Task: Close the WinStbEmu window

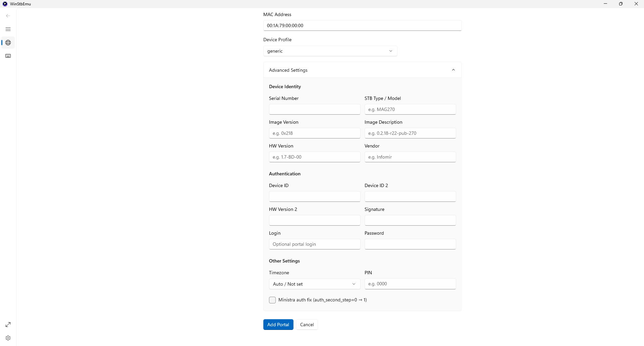Action: [636, 4]
